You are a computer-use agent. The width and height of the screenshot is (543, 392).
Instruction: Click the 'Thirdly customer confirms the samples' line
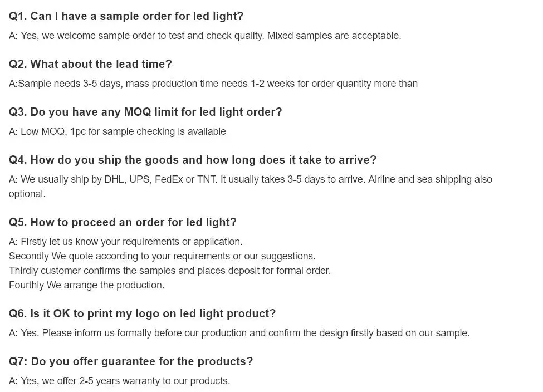(170, 271)
